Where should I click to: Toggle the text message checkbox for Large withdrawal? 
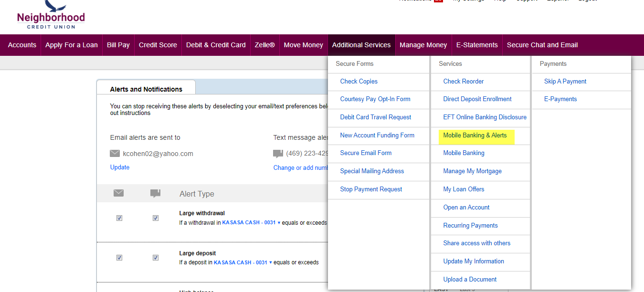[156, 218]
